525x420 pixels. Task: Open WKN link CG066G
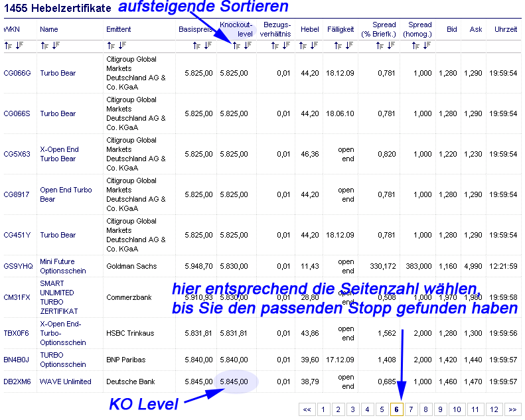click(x=17, y=73)
